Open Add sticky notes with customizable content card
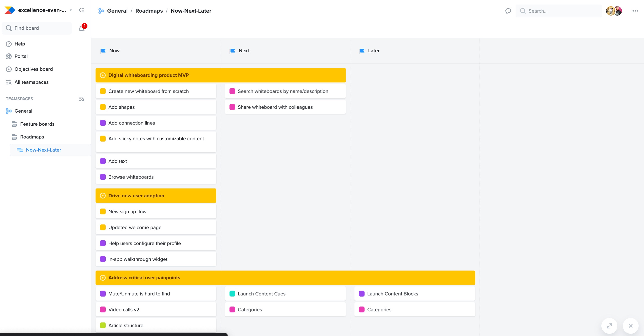644x336 pixels. click(156, 142)
